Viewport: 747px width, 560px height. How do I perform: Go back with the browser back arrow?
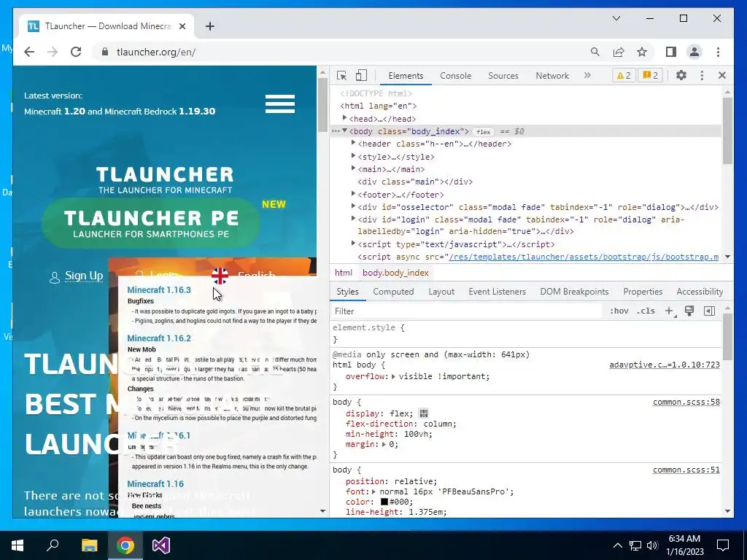29,52
